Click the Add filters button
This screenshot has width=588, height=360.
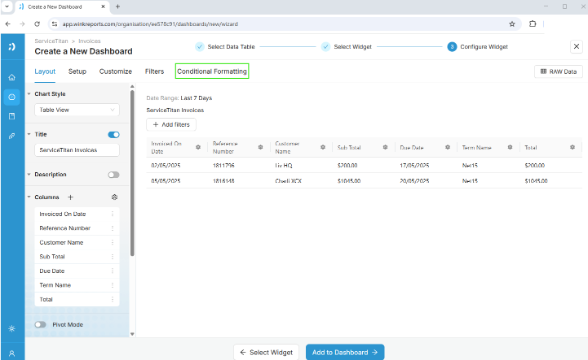pos(171,124)
